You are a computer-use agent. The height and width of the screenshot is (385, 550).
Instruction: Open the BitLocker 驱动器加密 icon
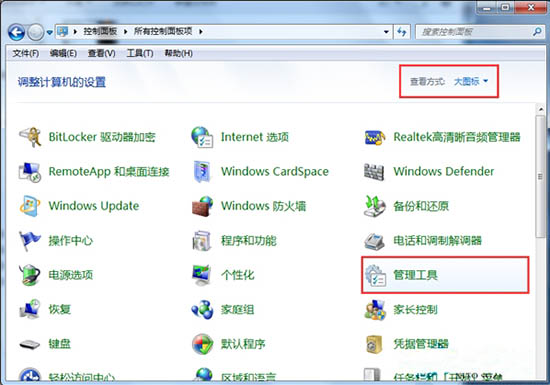(x=30, y=137)
